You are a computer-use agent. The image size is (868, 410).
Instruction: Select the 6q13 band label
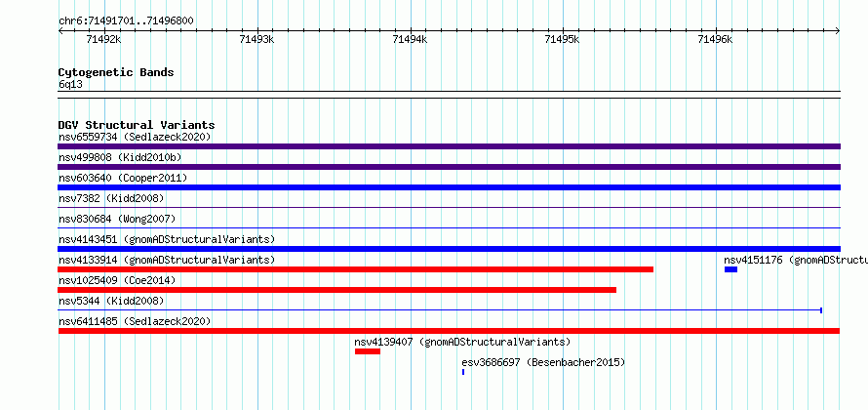[70, 84]
